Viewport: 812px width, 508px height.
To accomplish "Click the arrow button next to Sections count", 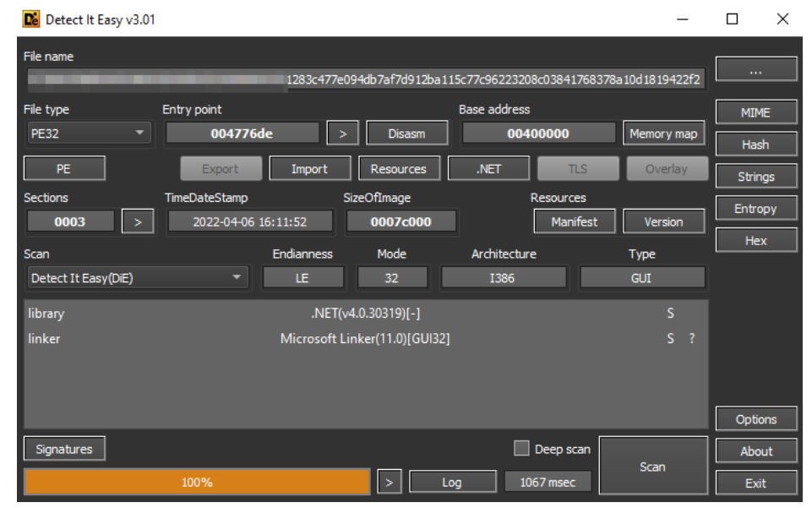I will 138,222.
